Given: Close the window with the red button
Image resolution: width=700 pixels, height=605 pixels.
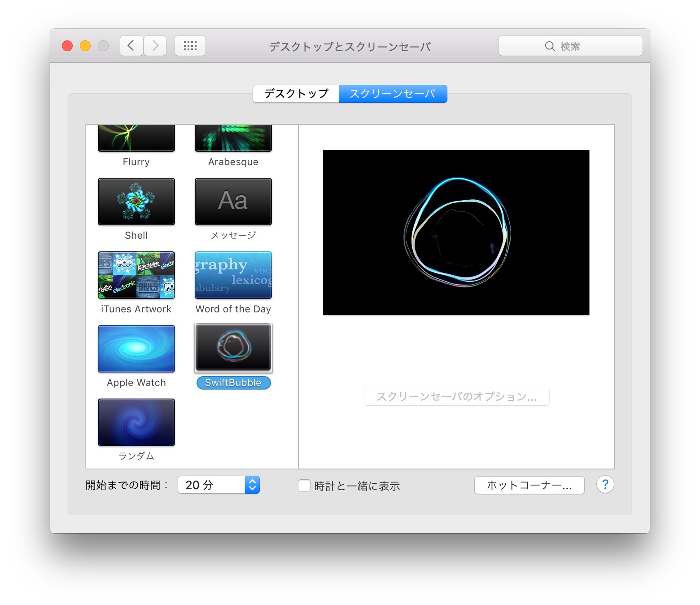Looking at the screenshot, I should pyautogui.click(x=67, y=46).
